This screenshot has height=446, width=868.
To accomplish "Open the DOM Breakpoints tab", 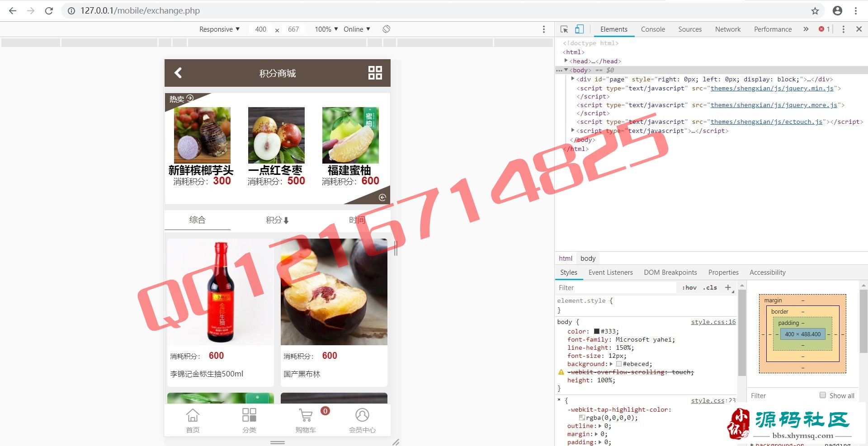I will pos(670,272).
